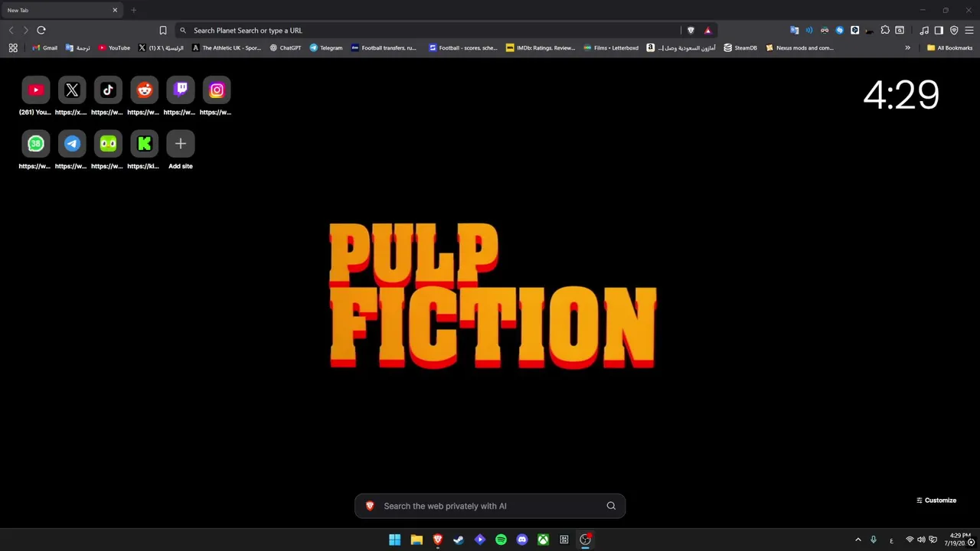Open the Brave Shields lion icon
Image resolution: width=980 pixels, height=551 pixels.
pyautogui.click(x=691, y=31)
